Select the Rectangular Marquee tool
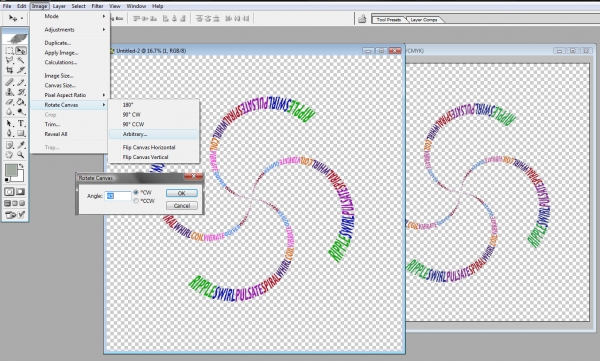The image size is (600, 361). tap(9, 51)
